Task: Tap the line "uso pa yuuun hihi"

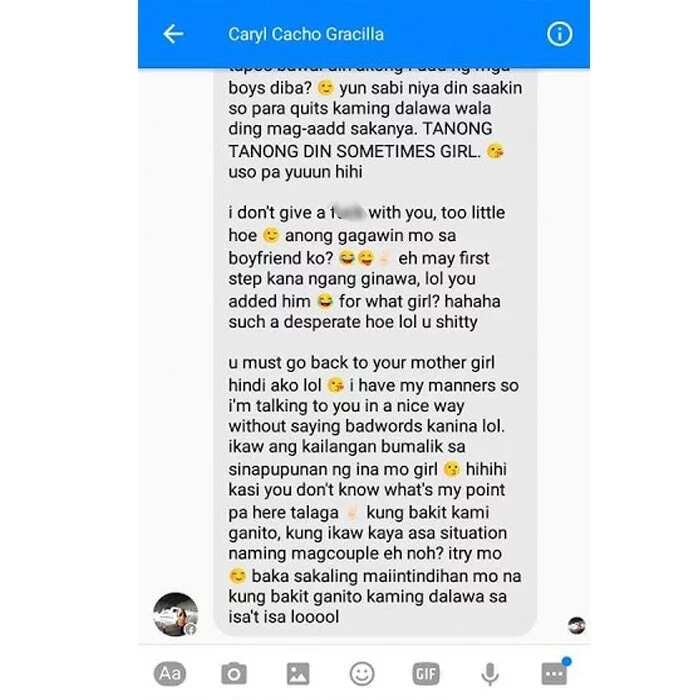Action: click(295, 172)
